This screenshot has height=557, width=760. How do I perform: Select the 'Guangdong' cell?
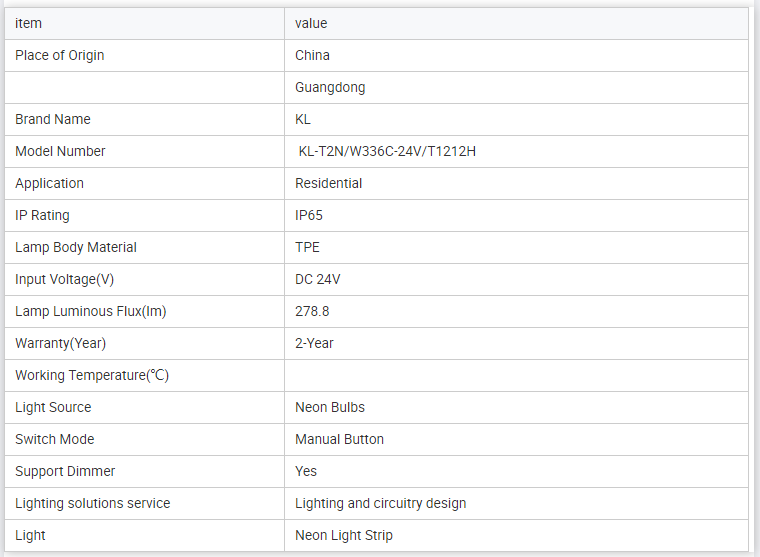330,87
